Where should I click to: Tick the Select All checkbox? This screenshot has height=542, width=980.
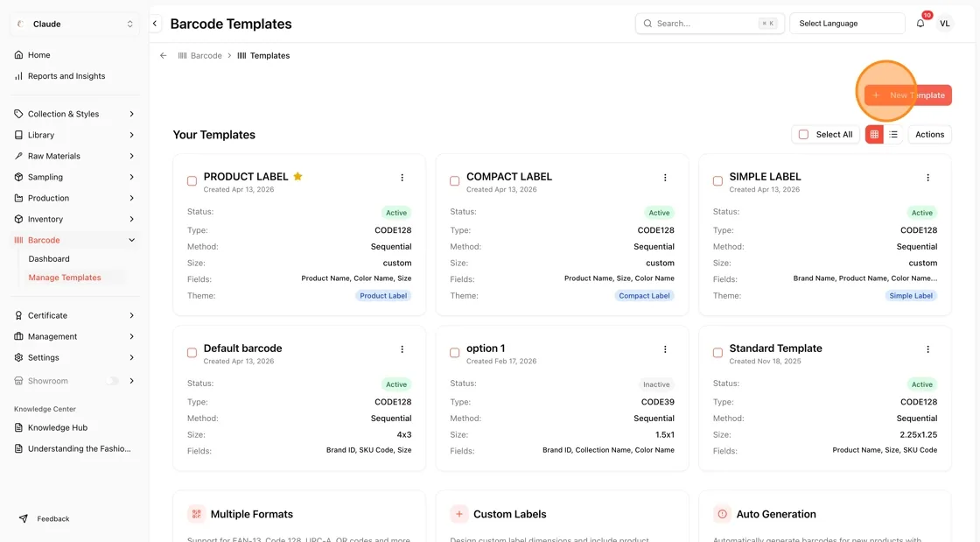pos(804,135)
